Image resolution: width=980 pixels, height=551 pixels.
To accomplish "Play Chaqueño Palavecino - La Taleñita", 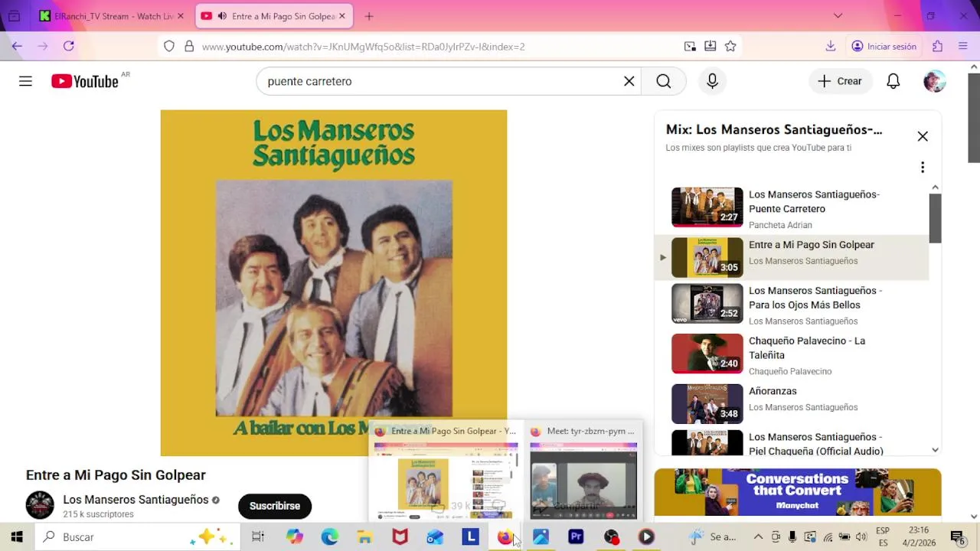I will pos(792,354).
